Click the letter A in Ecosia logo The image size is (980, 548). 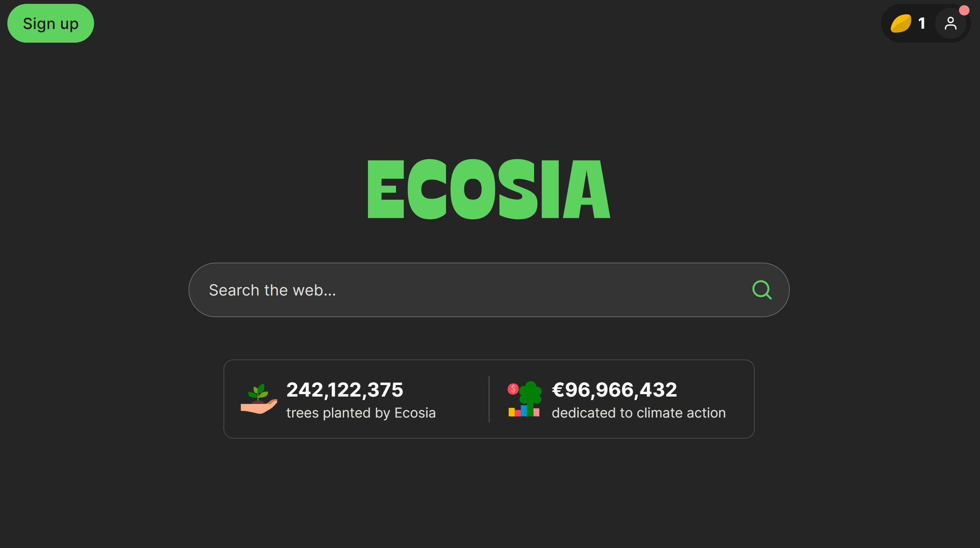tap(587, 189)
